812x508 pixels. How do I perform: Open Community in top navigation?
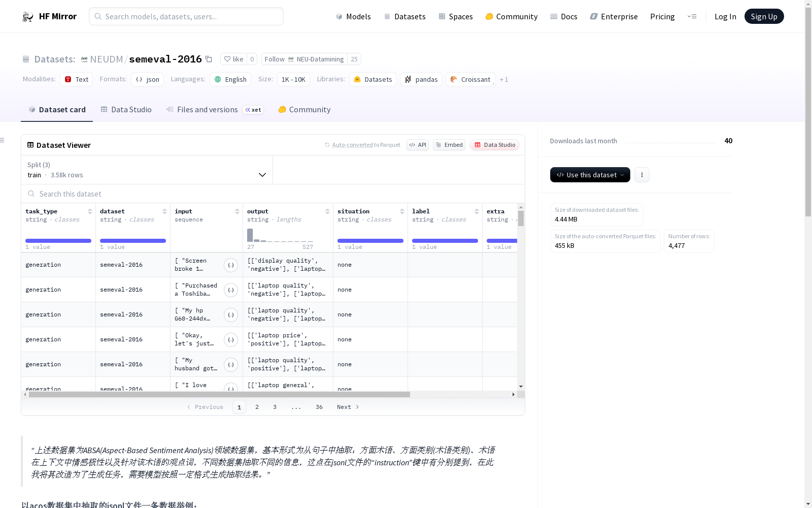pyautogui.click(x=512, y=16)
